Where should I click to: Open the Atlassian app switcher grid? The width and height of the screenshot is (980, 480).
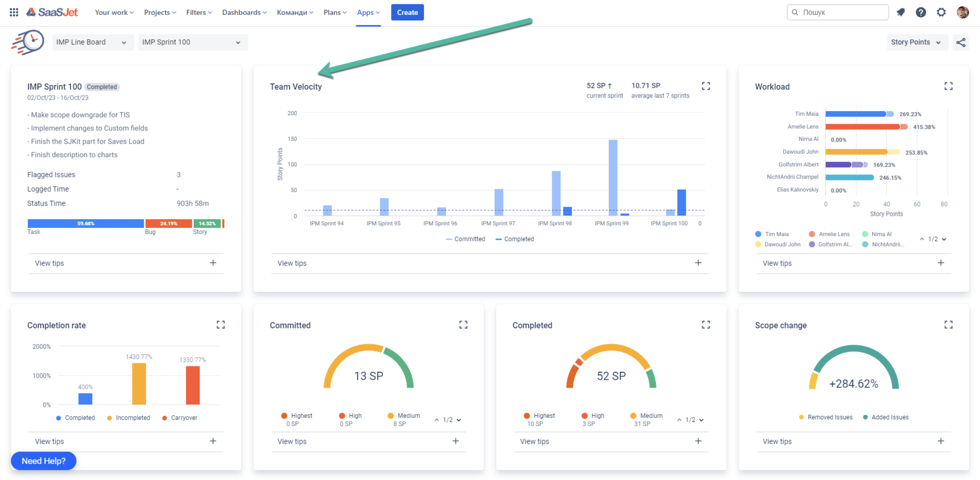point(14,12)
